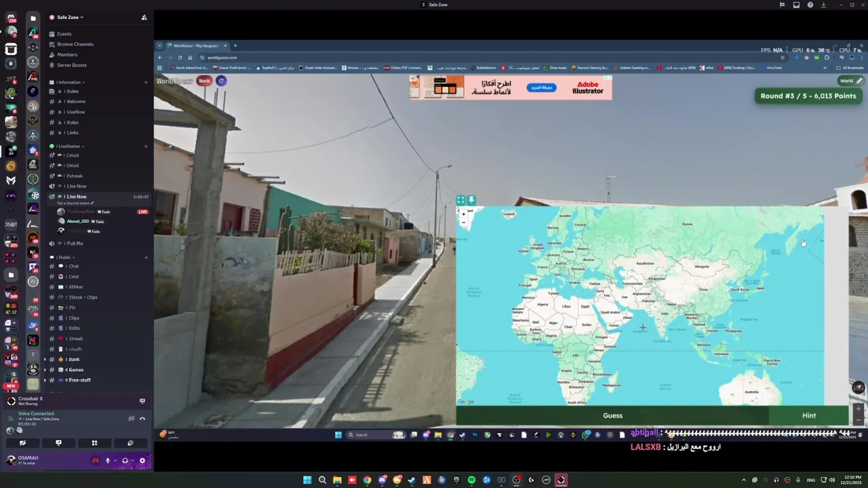The width and height of the screenshot is (868, 488).
Task: Open output device options arrow by headphones
Action: tap(132, 461)
